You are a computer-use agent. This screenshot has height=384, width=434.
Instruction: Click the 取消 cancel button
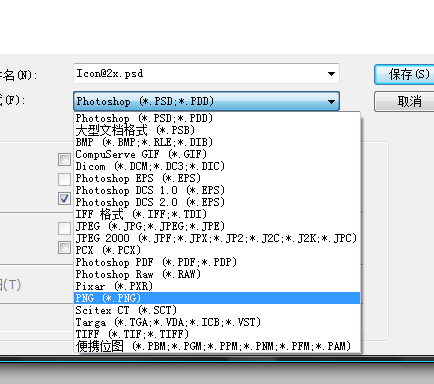tap(405, 101)
